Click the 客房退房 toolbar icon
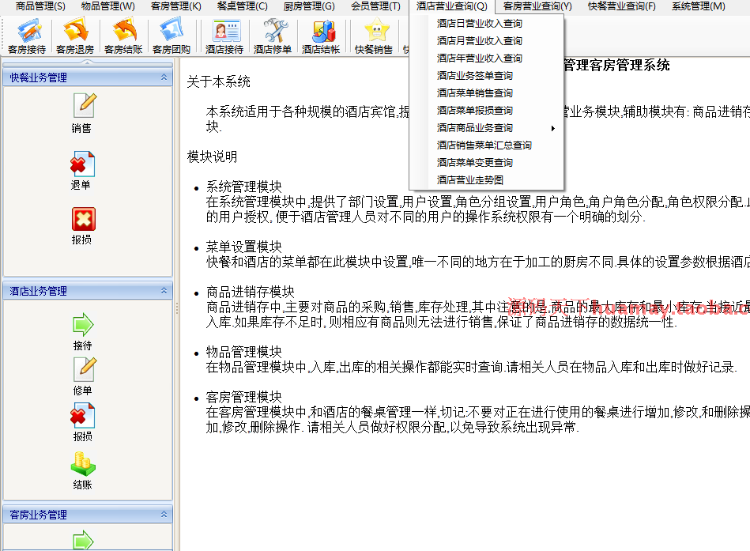Image resolution: width=750 pixels, height=551 pixels. pos(75,36)
